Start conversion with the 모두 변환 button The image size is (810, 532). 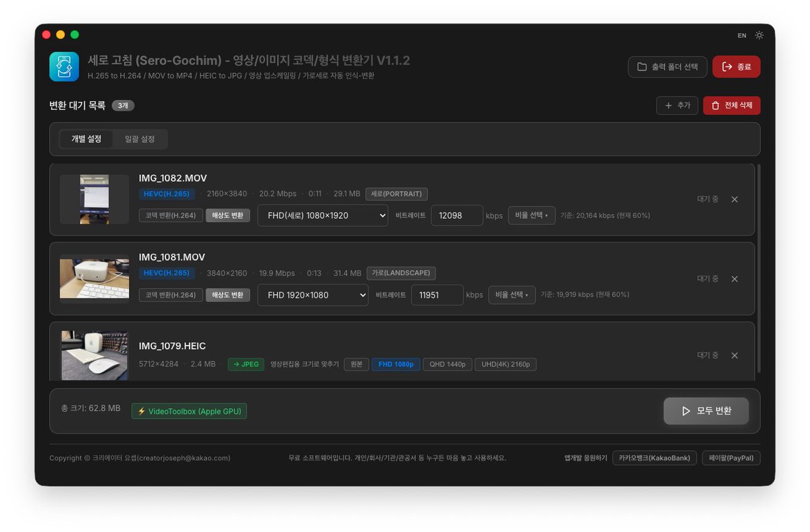(x=706, y=410)
